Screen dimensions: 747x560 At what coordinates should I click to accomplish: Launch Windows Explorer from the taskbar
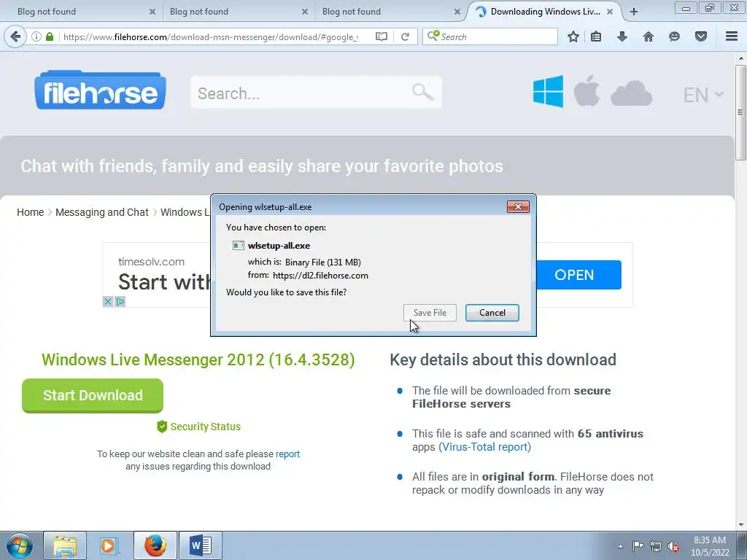click(x=65, y=545)
